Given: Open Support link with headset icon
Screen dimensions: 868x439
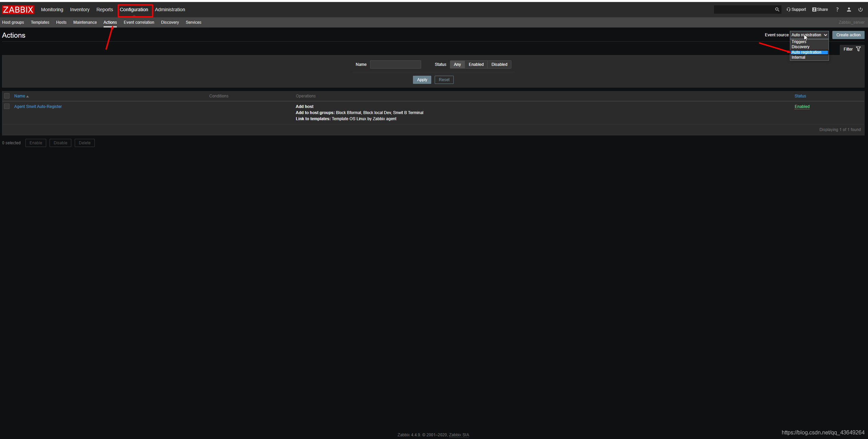Looking at the screenshot, I should 796,10.
